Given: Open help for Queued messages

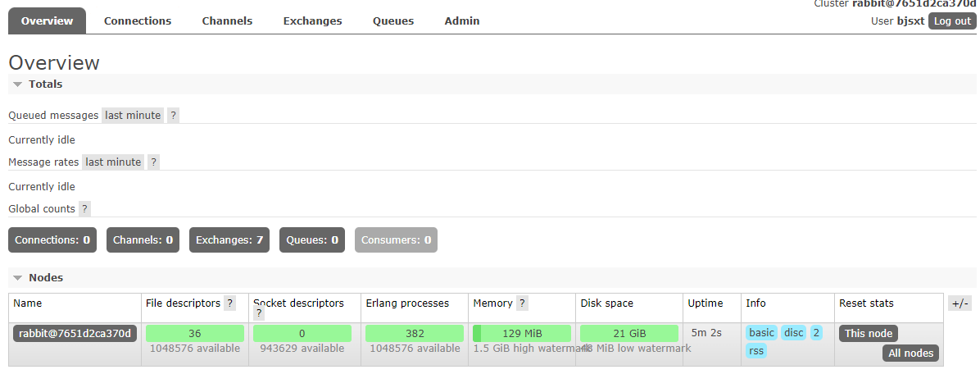Looking at the screenshot, I should pyautogui.click(x=173, y=115).
